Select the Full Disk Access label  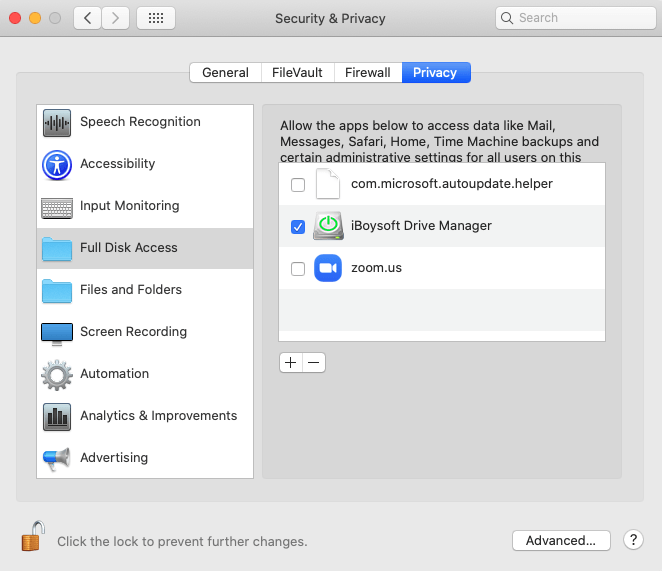point(129,247)
